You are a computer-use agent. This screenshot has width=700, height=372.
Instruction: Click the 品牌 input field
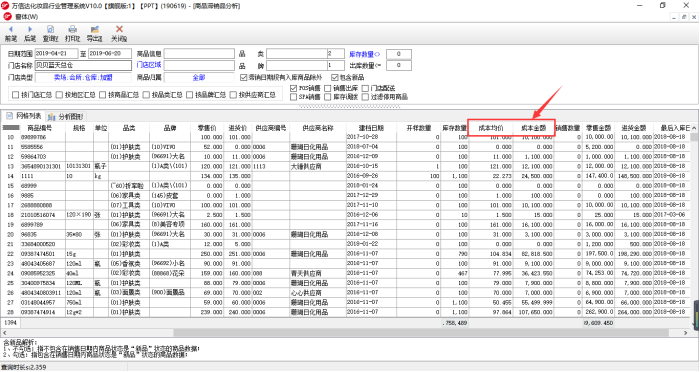[x=297, y=65]
